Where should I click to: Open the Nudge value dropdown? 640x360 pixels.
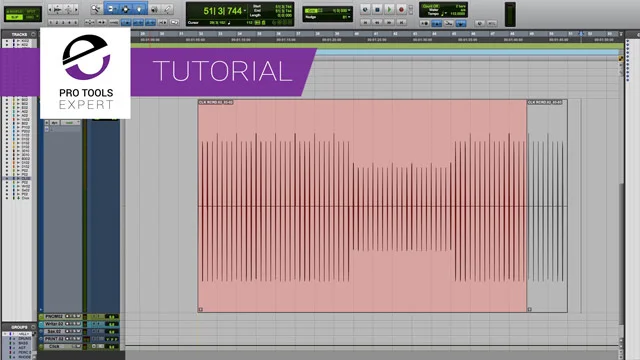point(349,17)
